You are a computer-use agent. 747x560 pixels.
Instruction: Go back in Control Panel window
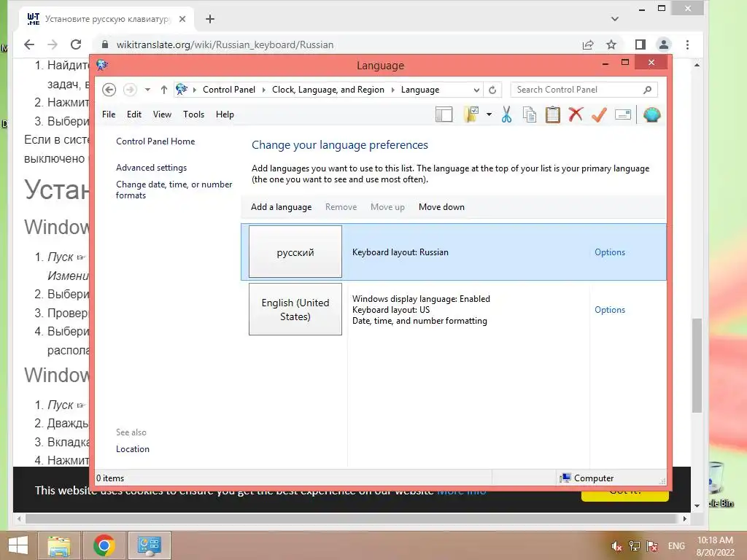coord(109,90)
